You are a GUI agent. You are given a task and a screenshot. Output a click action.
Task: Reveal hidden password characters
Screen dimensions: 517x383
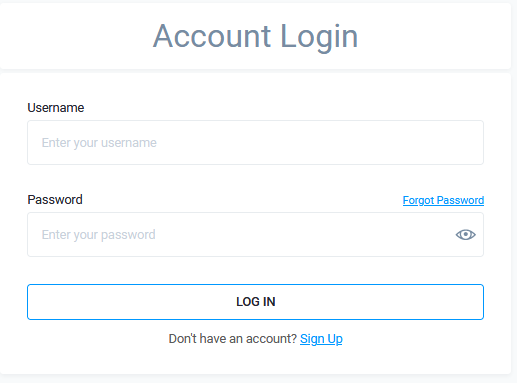pos(465,235)
